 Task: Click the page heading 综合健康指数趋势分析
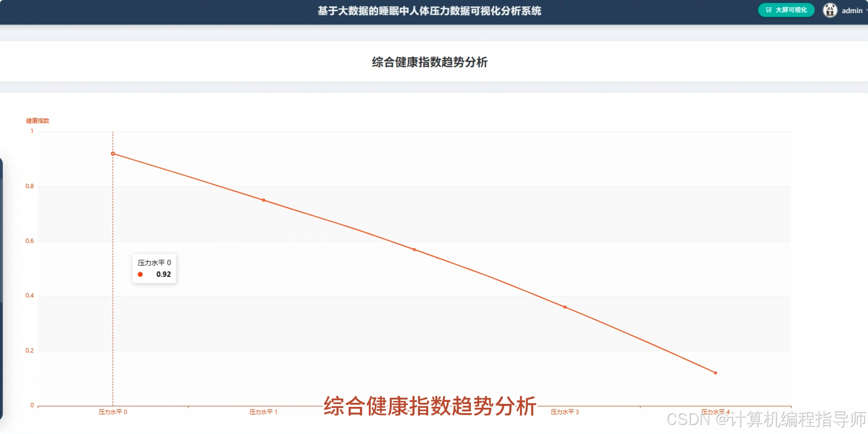[429, 62]
